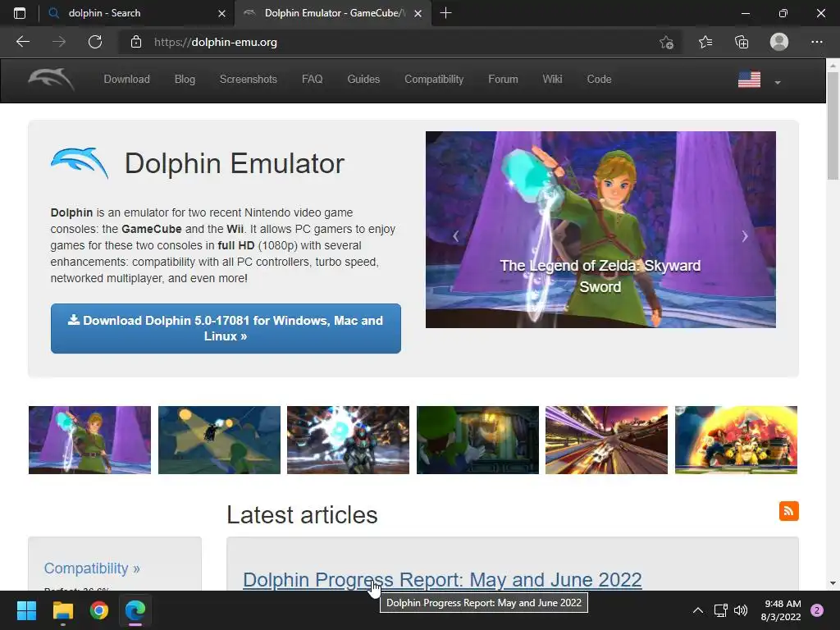Open the Download menu item
The height and width of the screenshot is (630, 840).
pos(126,80)
